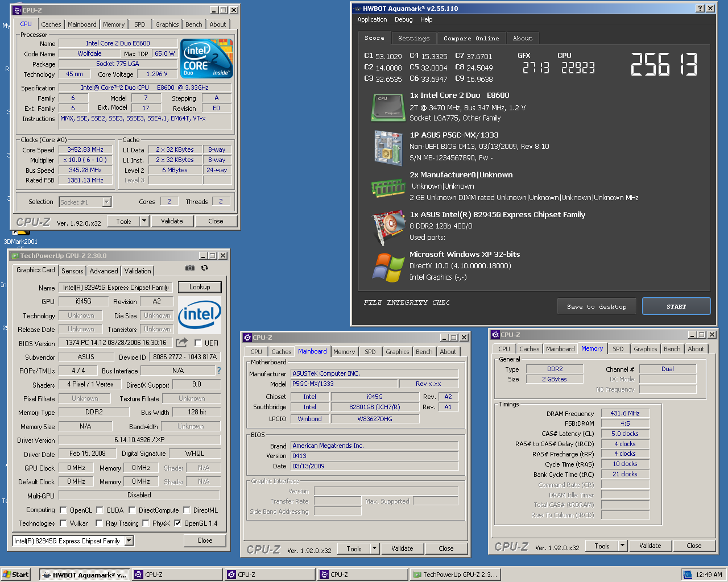Open the Socket #1 selection dropdown

[x=106, y=202]
